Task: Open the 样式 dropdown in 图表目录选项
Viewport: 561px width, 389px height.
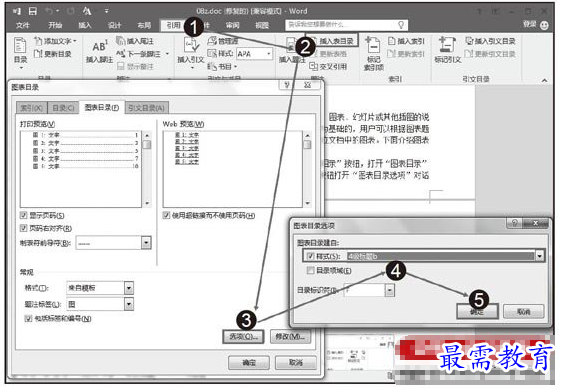Action: (539, 256)
